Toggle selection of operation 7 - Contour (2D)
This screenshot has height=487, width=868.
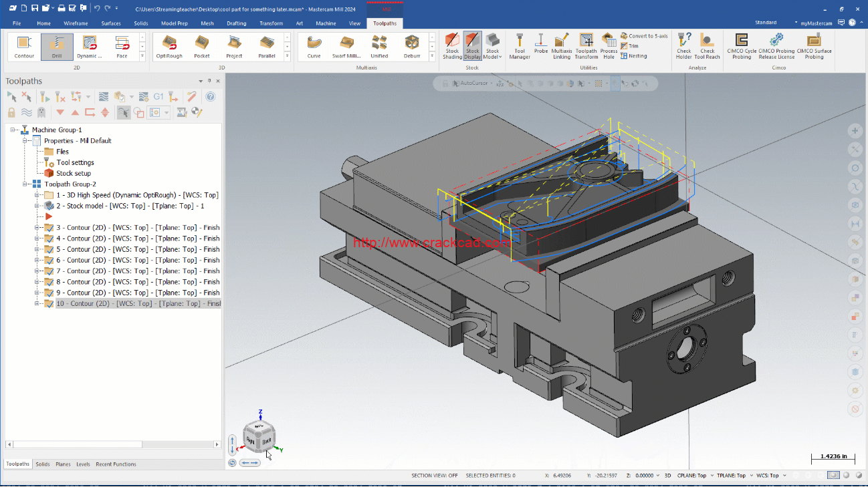pyautogui.click(x=49, y=271)
